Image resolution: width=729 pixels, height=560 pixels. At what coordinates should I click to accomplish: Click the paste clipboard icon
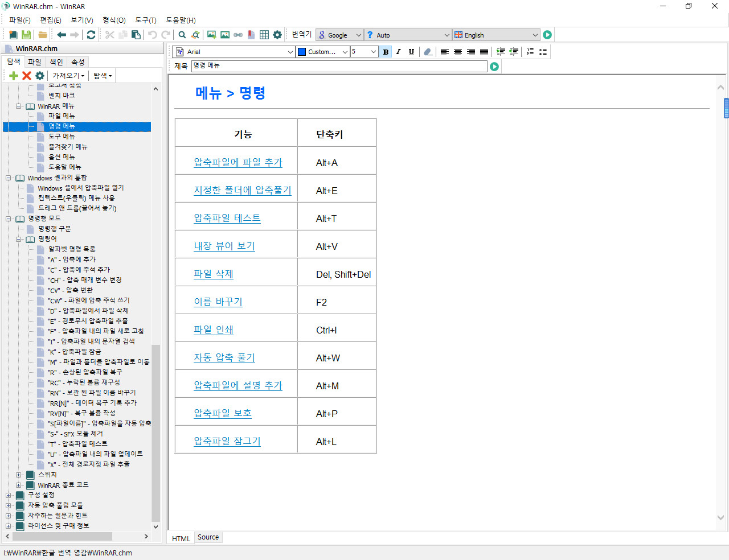[x=136, y=35]
